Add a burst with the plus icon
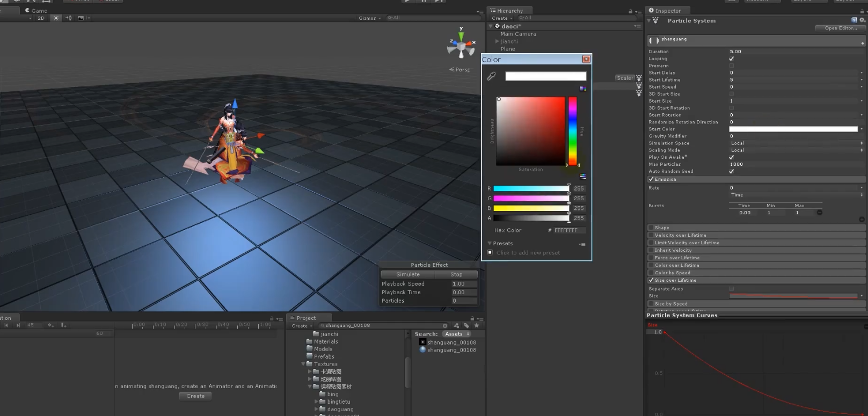Image resolution: width=868 pixels, height=416 pixels. [x=862, y=219]
